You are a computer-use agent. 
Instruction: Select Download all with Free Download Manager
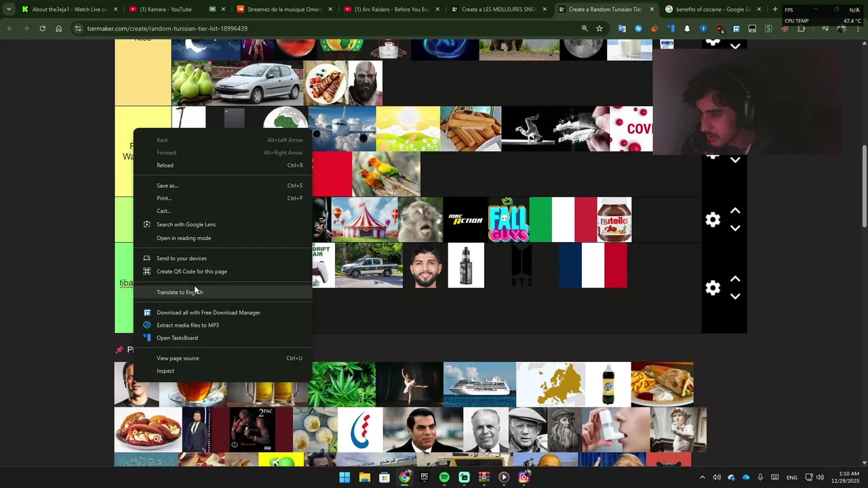pyautogui.click(x=222, y=312)
